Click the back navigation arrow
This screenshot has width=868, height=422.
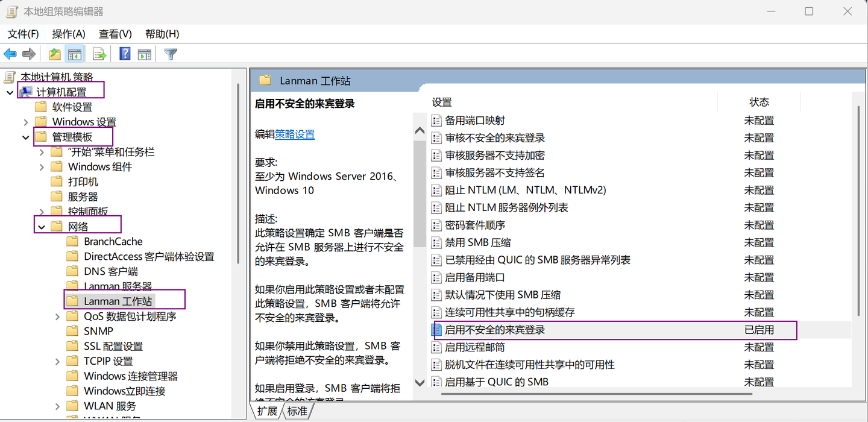pos(10,54)
